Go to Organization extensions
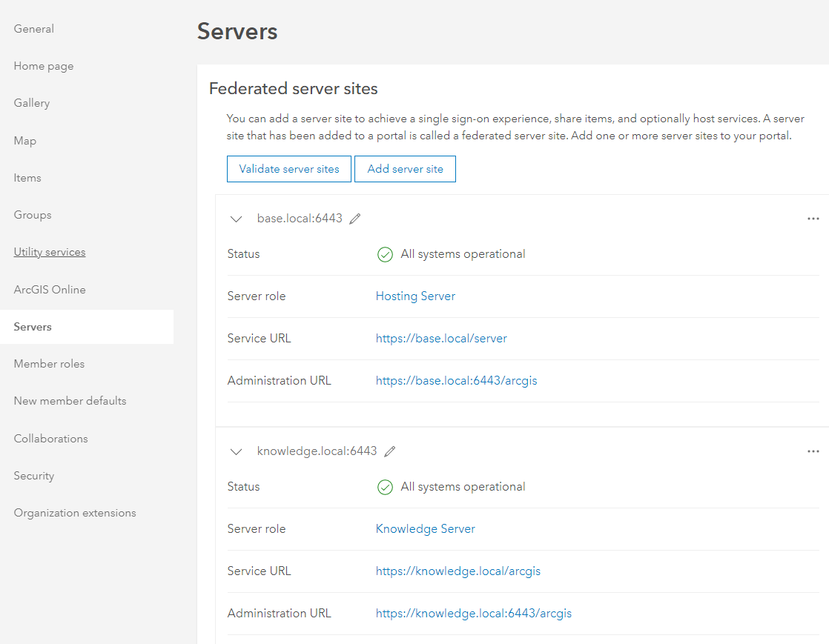829x644 pixels. coord(75,512)
